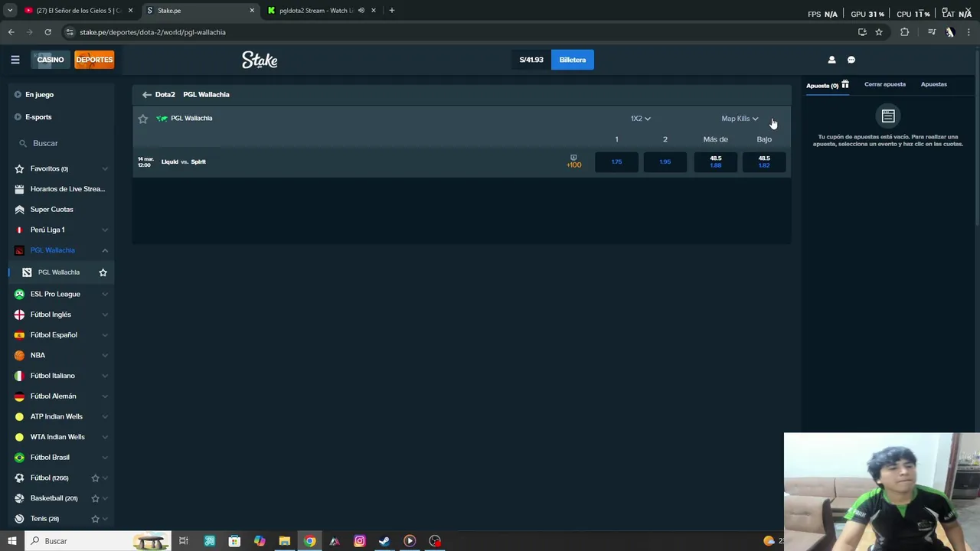Click the ESL Pro League icon
This screenshot has height=551, width=980.
pos(19,294)
